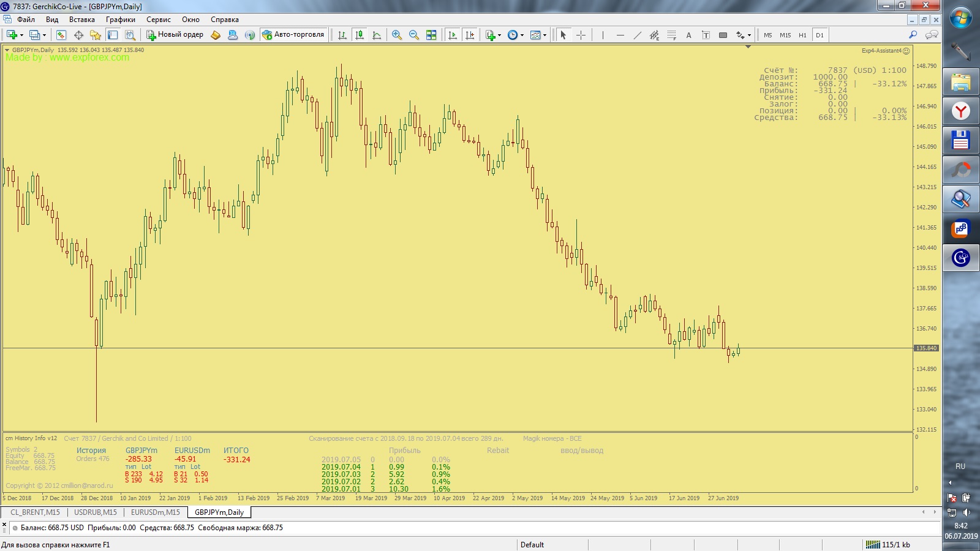This screenshot has height=551, width=980.
Task: Open the Periods clock icon
Action: click(x=513, y=35)
